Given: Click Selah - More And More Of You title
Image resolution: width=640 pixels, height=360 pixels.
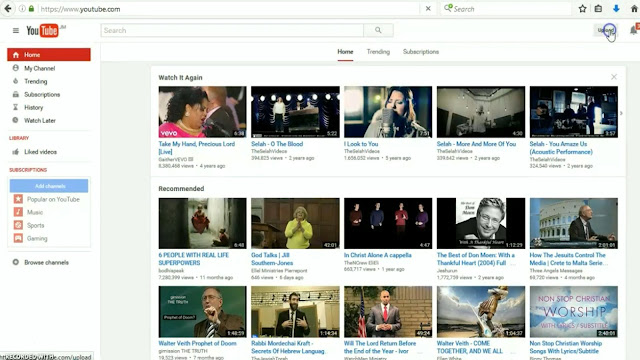Looking at the screenshot, I should (x=476, y=144).
